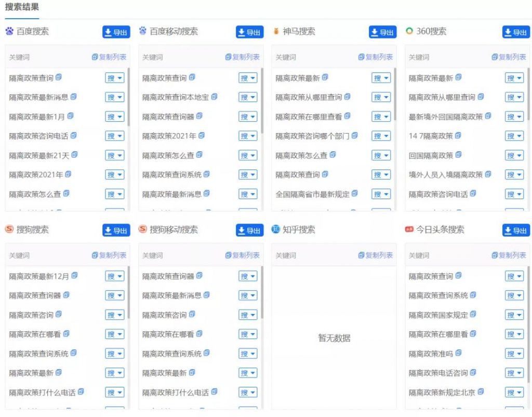532x417 pixels.
Task: Click the 导出 button in the 百度搜索 panel
Action: 115,31
